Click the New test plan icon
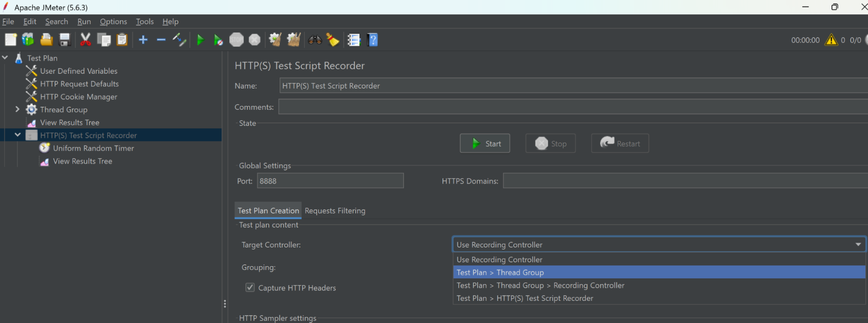This screenshot has width=868, height=323. [x=10, y=40]
